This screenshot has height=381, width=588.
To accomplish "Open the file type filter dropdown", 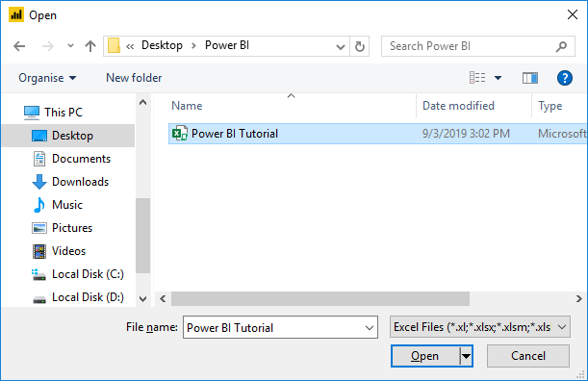I will [479, 326].
